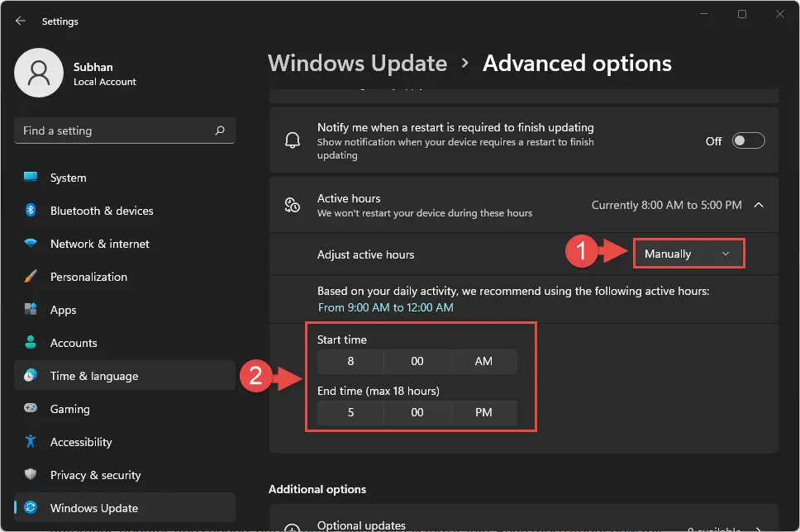Click the Start time label

342,340
